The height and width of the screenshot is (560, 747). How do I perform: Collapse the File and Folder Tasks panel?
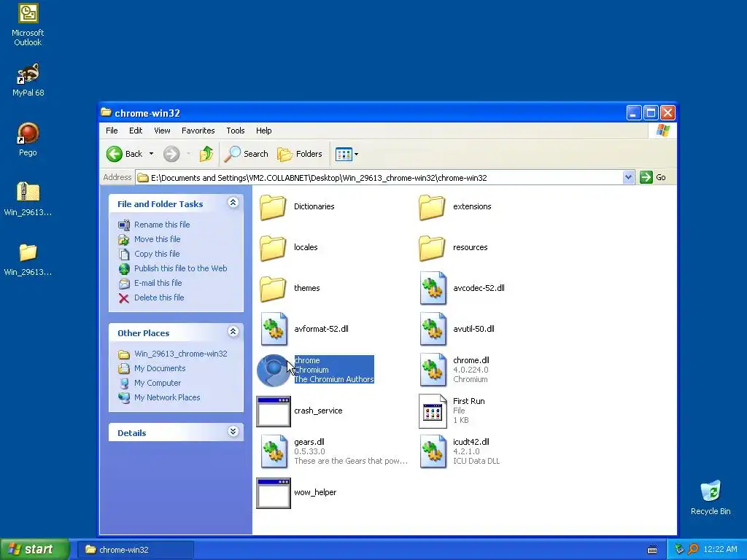click(x=233, y=203)
